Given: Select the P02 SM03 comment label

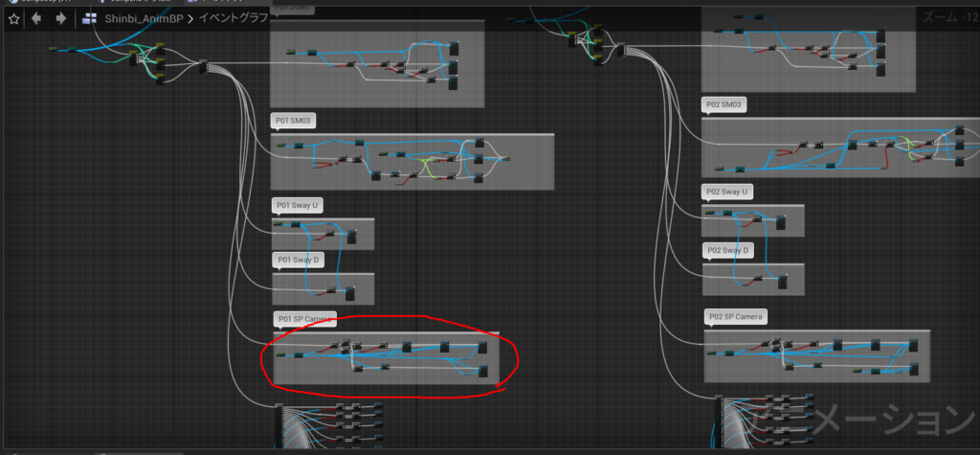Looking at the screenshot, I should [724, 105].
